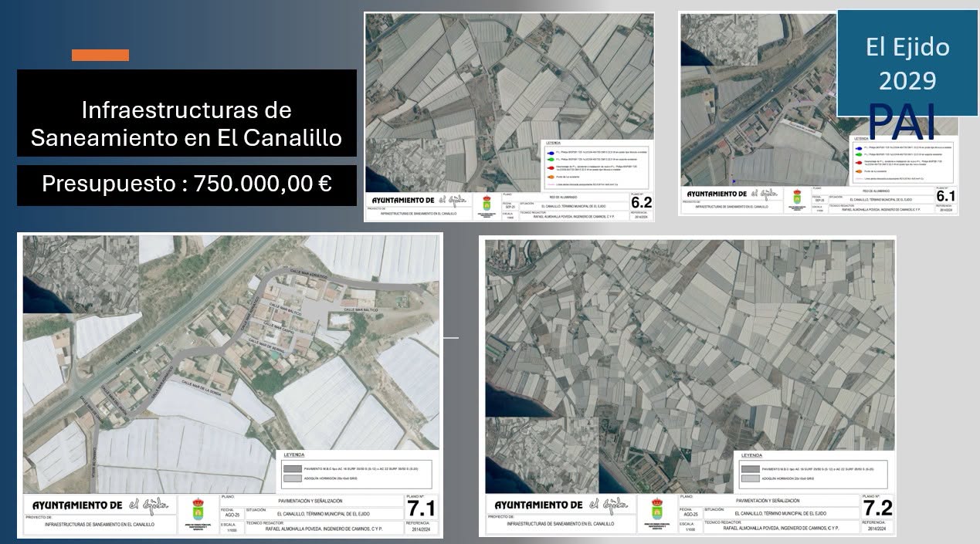Click the dark gray pavement swatch in plan 7.2 legend

(751, 468)
